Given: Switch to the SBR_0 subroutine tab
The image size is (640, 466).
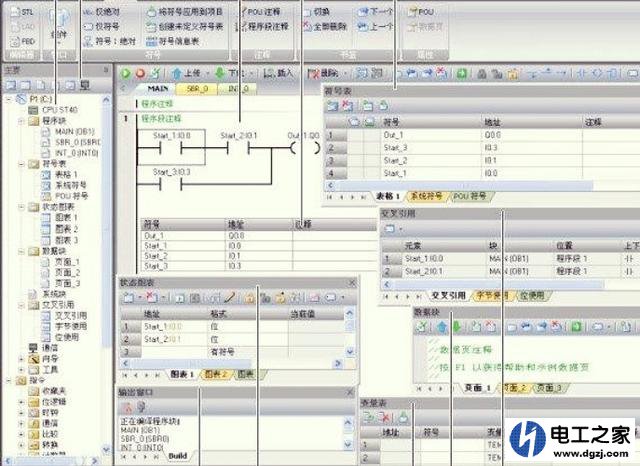Looking at the screenshot, I should 197,89.
